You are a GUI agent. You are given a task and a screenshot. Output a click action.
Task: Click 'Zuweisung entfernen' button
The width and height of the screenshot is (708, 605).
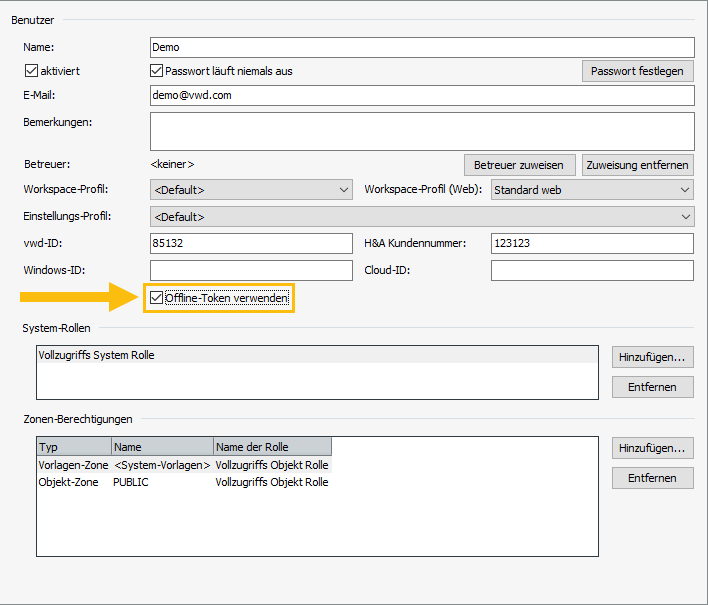pyautogui.click(x=638, y=164)
